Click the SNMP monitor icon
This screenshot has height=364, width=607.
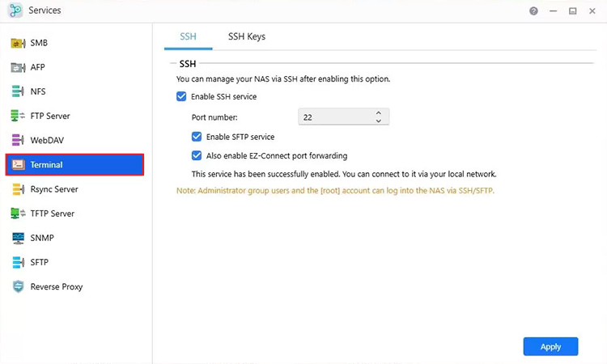click(x=18, y=238)
